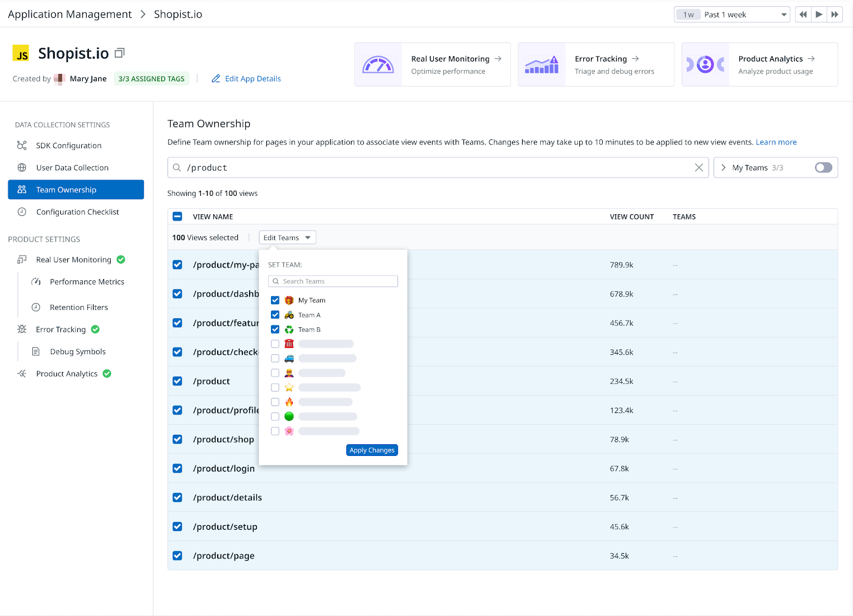Click the Product Analytics sidebar icon

pos(22,374)
